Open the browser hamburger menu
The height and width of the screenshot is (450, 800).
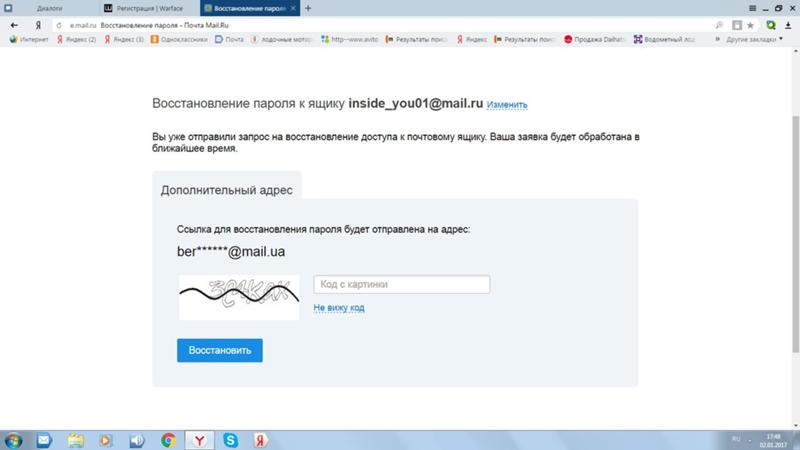click(753, 8)
